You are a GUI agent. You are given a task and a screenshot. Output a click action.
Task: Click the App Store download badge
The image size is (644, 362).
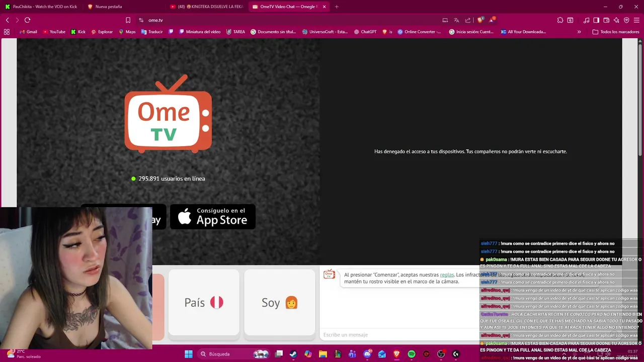point(213,217)
